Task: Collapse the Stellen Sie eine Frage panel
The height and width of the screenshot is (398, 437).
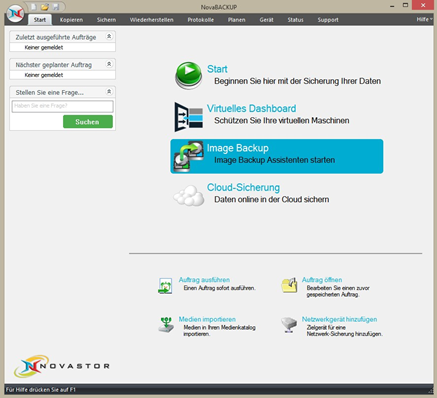Action: (x=109, y=92)
